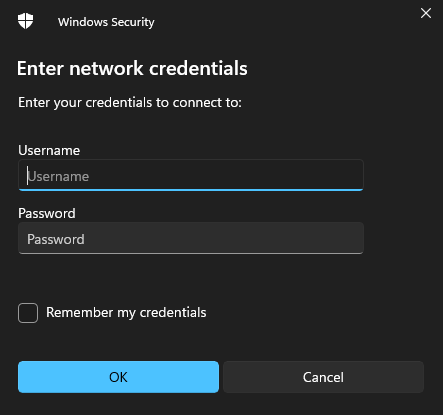
Task: Click the blue underline of the Username box
Action: click(x=191, y=190)
